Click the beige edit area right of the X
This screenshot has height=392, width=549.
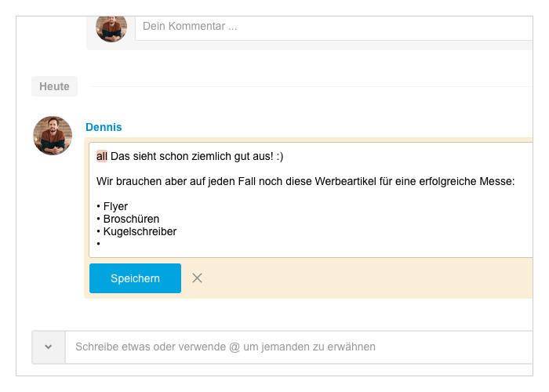pyautogui.click(x=368, y=278)
